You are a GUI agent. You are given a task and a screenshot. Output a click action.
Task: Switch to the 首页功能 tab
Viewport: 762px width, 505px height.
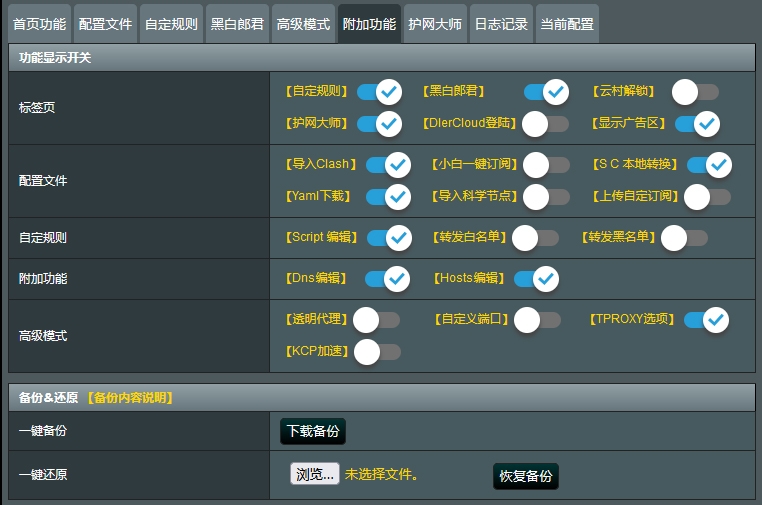coord(39,24)
